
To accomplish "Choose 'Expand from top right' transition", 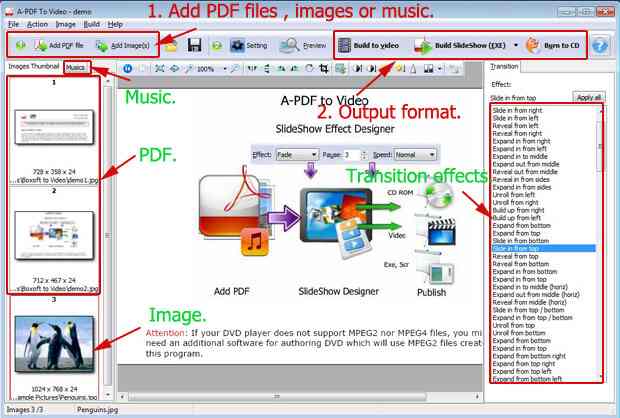I will (524, 363).
